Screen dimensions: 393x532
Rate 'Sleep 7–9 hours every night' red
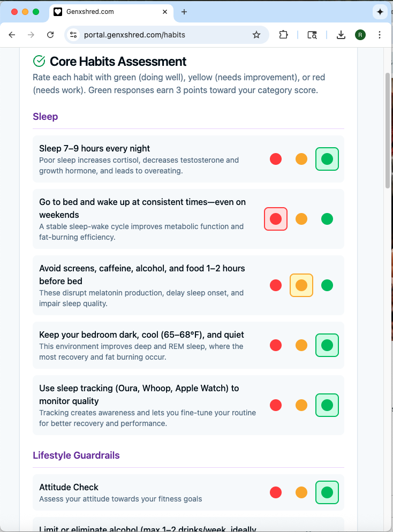pyautogui.click(x=276, y=159)
